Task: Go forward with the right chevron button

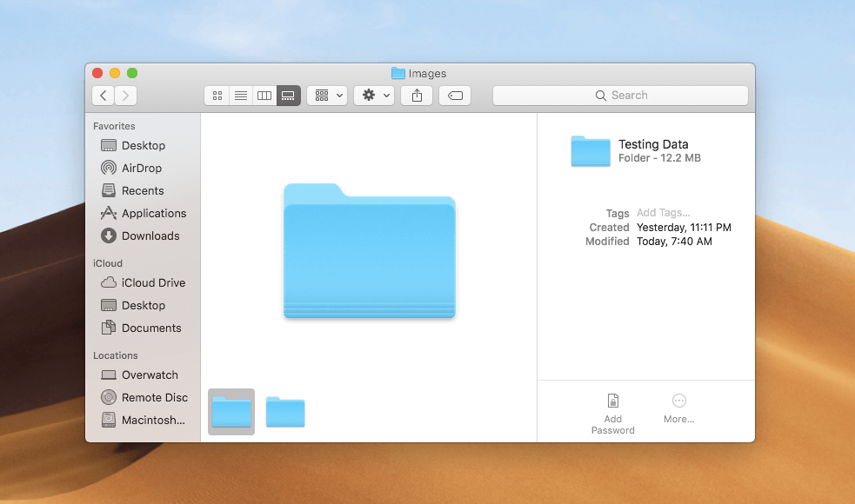Action: point(126,96)
